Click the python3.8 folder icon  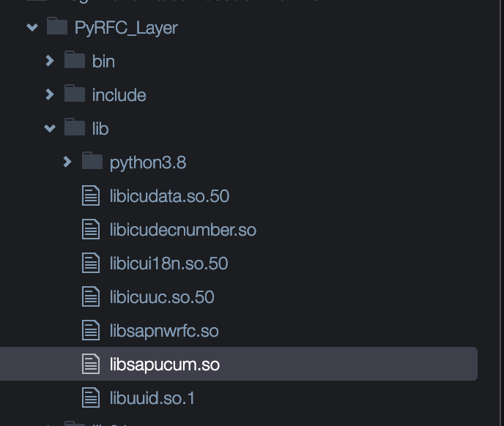pos(92,160)
